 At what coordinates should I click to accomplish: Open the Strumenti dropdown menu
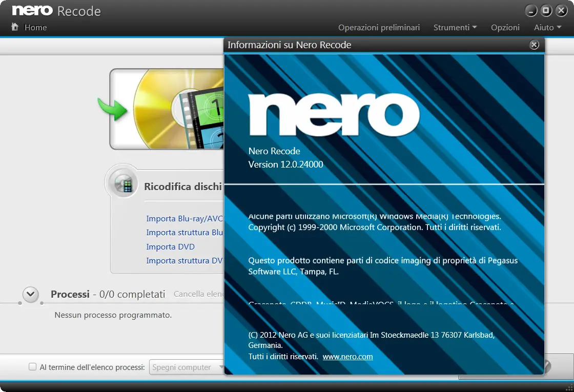click(x=455, y=28)
